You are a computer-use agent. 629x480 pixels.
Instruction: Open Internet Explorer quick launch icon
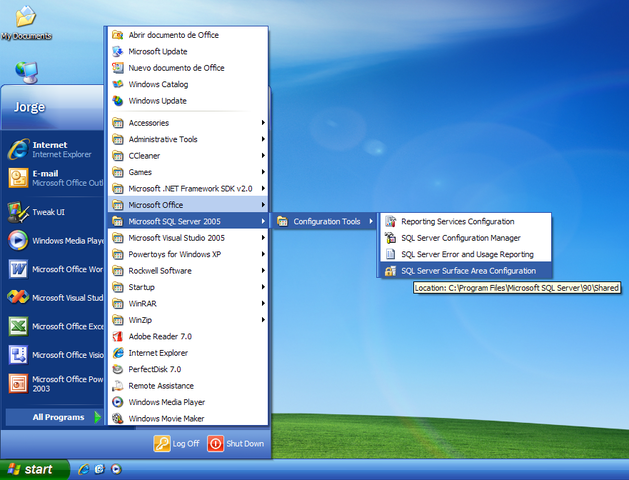tap(83, 469)
